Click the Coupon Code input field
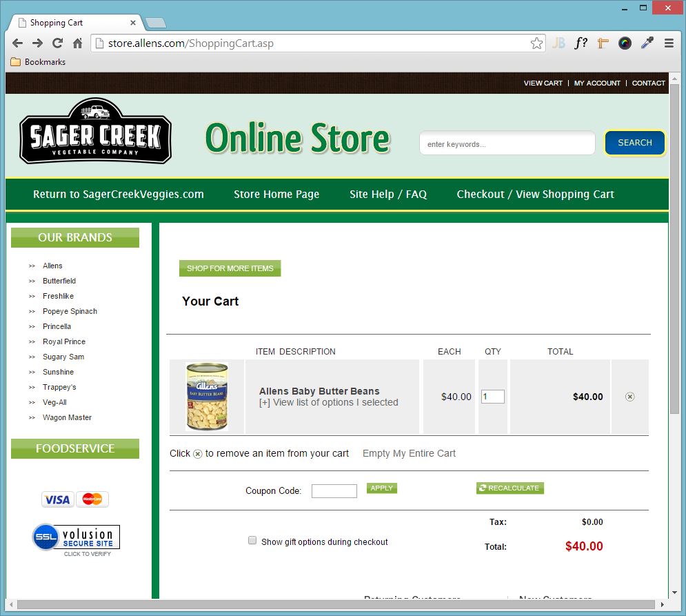Screen dimensions: 686x616 click(334, 491)
